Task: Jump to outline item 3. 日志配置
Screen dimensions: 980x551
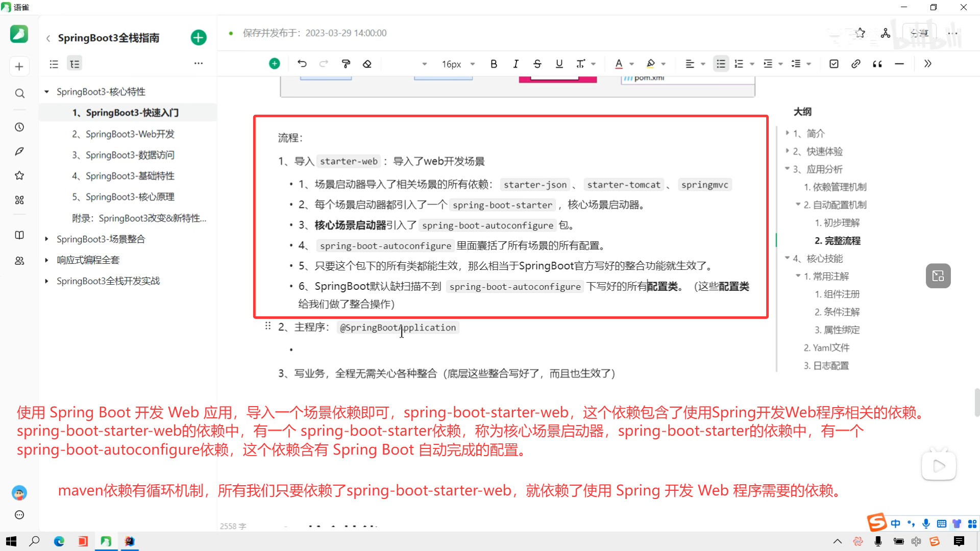Action: coord(826,366)
